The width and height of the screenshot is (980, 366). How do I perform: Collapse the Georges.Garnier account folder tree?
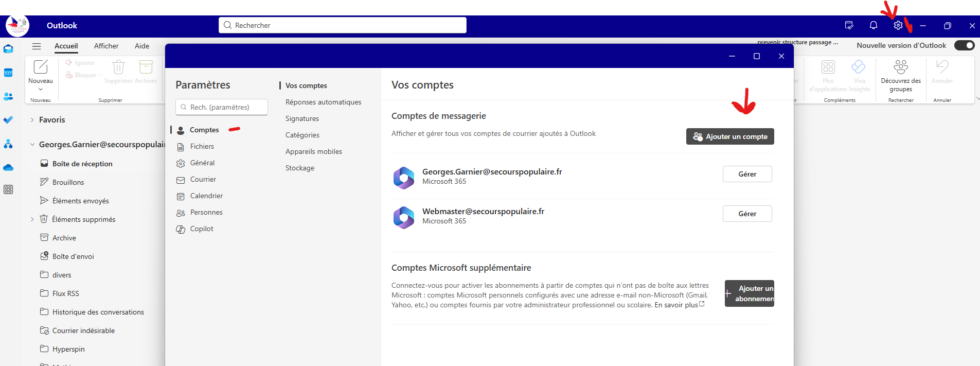32,145
